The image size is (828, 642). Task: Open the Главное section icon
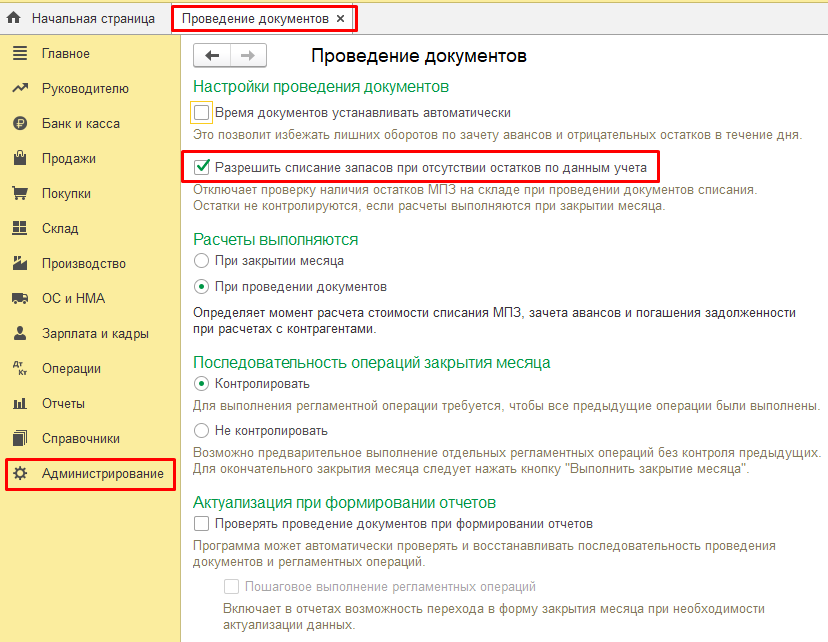pyautogui.click(x=19, y=54)
